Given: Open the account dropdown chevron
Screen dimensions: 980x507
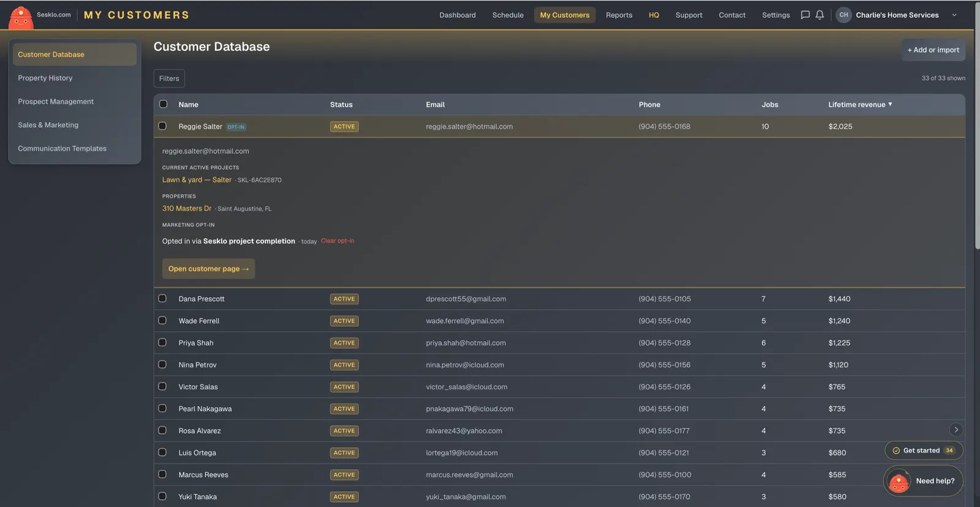Looking at the screenshot, I should (x=954, y=15).
